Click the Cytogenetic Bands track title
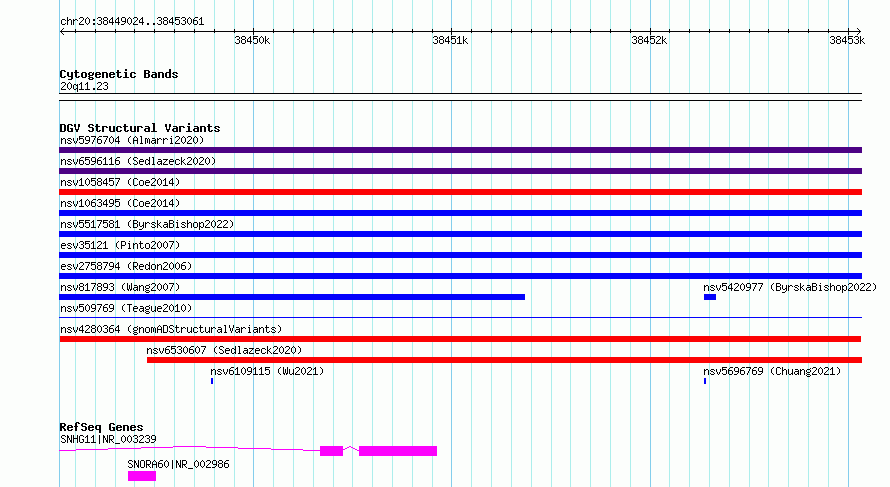This screenshot has width=890, height=487. click(x=119, y=74)
